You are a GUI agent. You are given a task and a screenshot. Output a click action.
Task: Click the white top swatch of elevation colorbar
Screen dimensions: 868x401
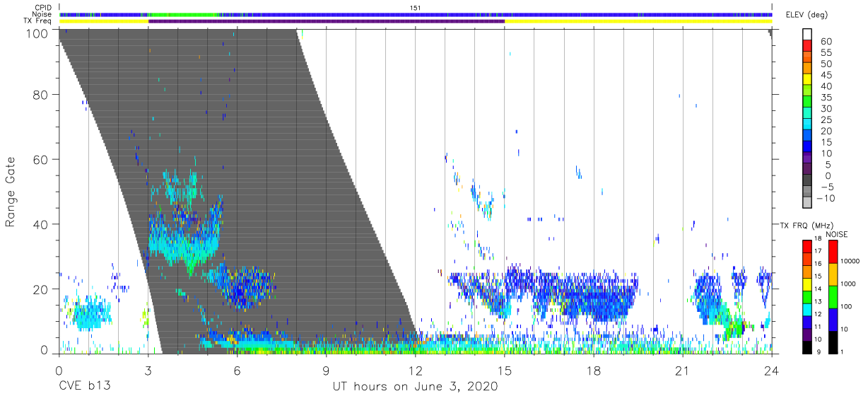(808, 35)
